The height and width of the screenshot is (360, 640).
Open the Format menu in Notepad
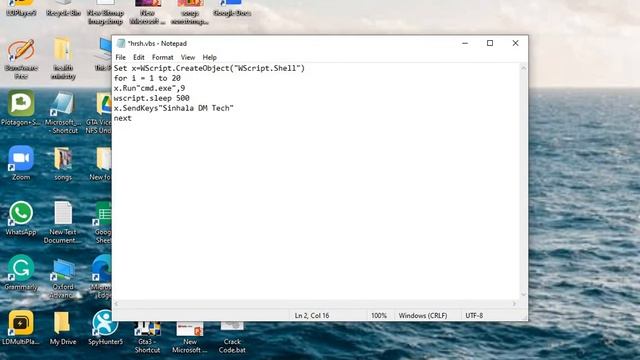click(162, 57)
